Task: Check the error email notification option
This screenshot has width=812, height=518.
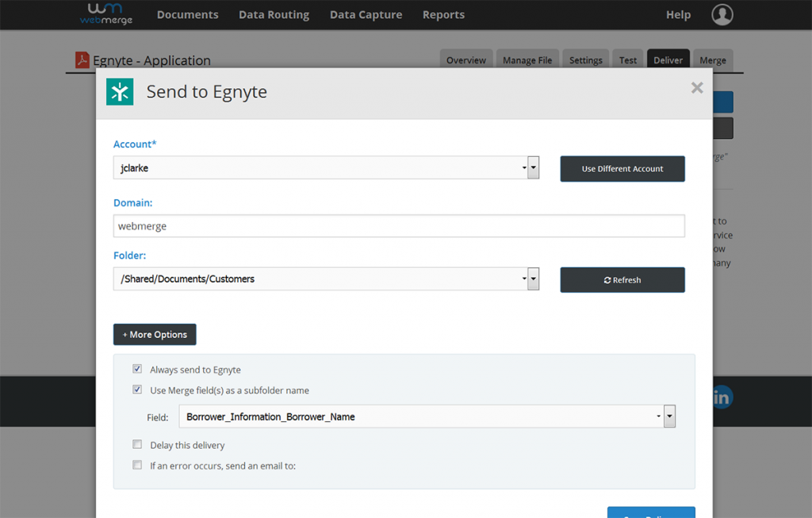Action: [137, 466]
